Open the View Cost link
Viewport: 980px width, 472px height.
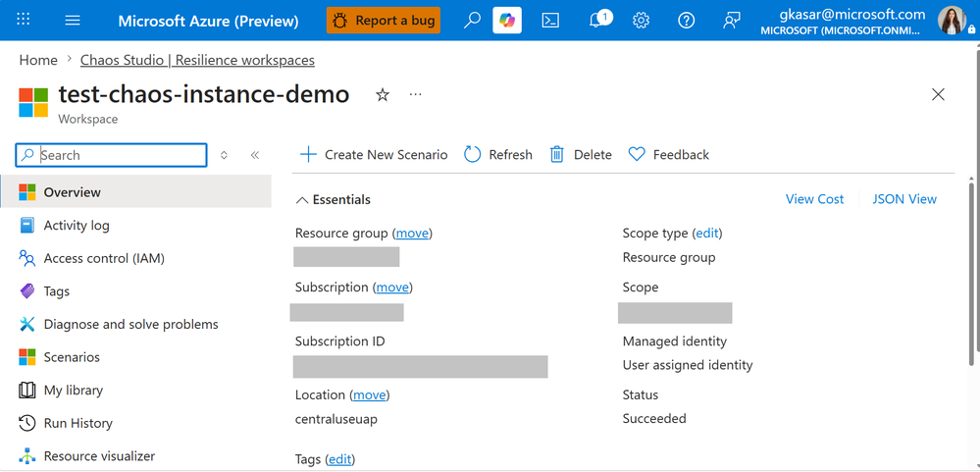coord(814,199)
